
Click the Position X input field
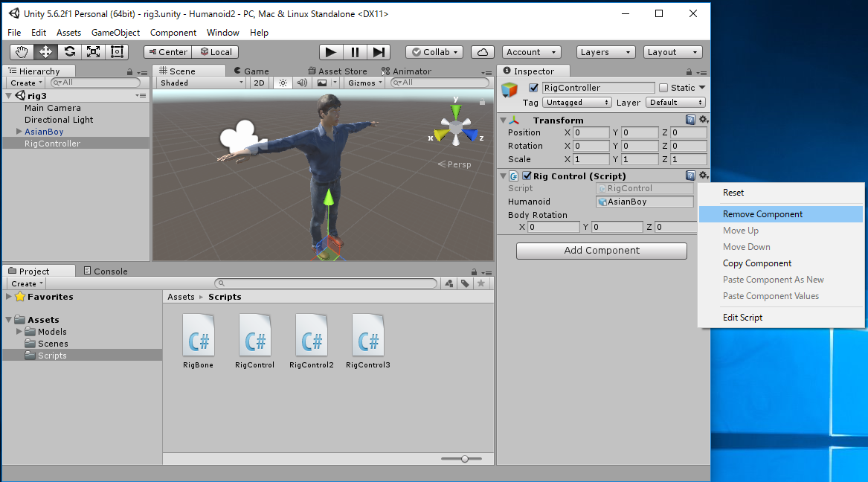[591, 133]
